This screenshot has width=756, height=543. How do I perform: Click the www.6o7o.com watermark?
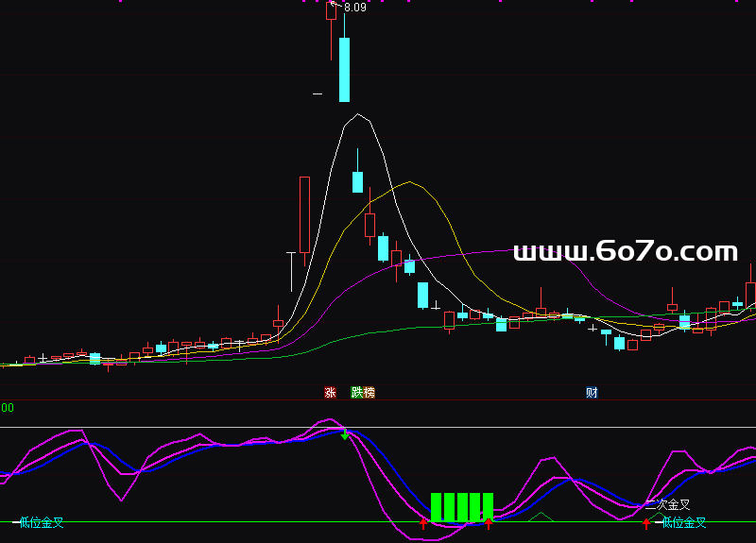(x=625, y=251)
